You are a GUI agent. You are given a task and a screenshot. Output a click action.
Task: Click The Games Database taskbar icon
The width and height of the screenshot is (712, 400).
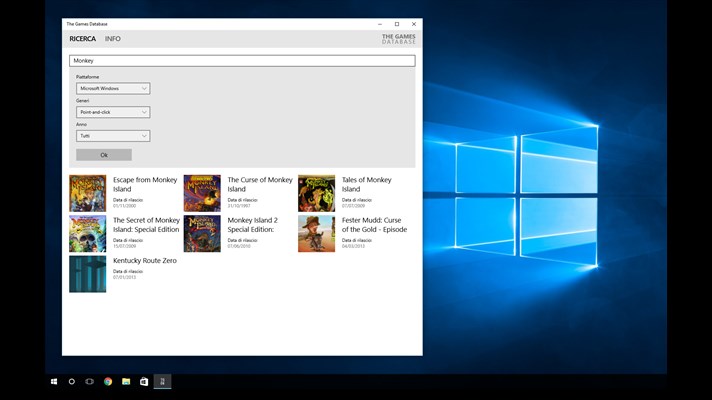pos(162,381)
